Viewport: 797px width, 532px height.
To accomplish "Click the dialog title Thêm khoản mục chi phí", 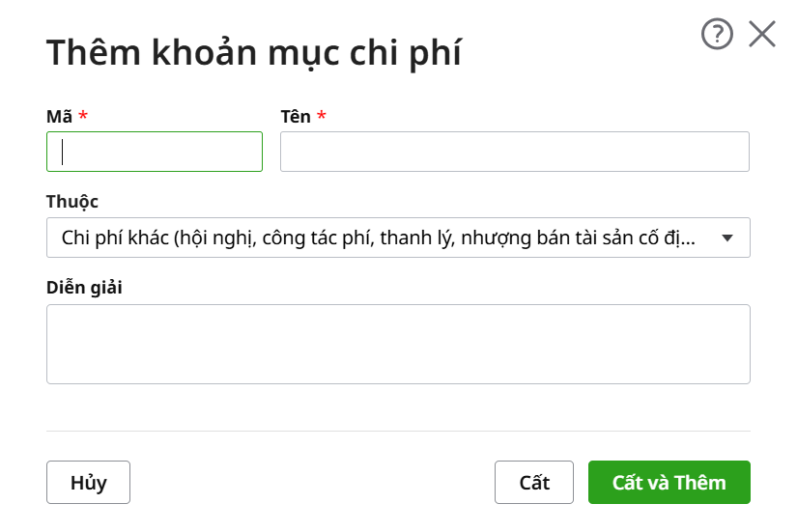I will [253, 53].
